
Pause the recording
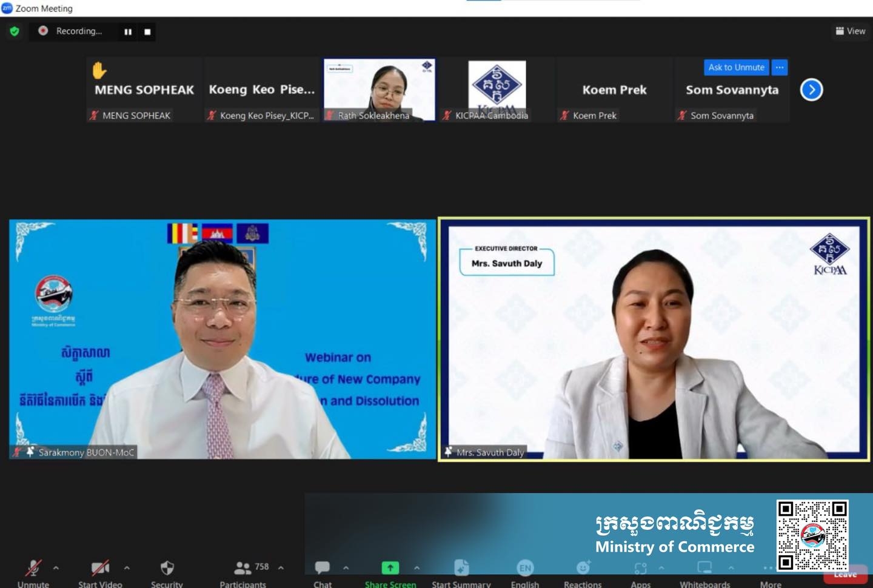128,32
